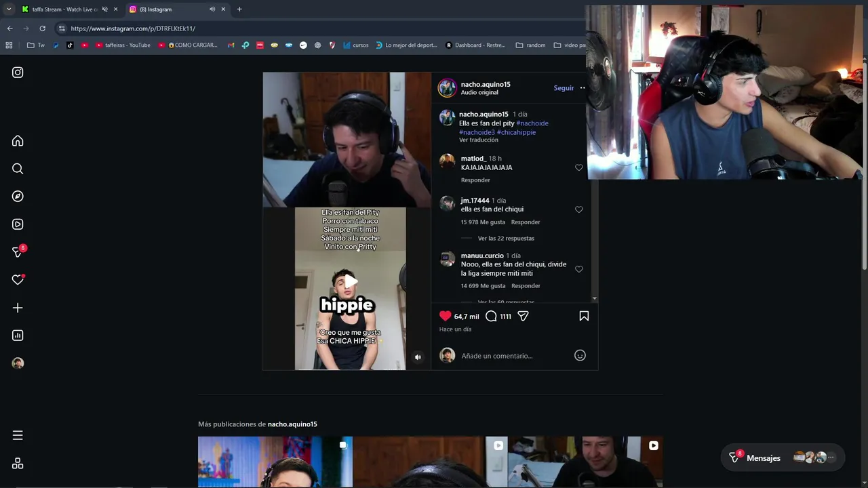Expand Ver las 22 respuestas
This screenshot has height=488, width=868.
(x=506, y=239)
